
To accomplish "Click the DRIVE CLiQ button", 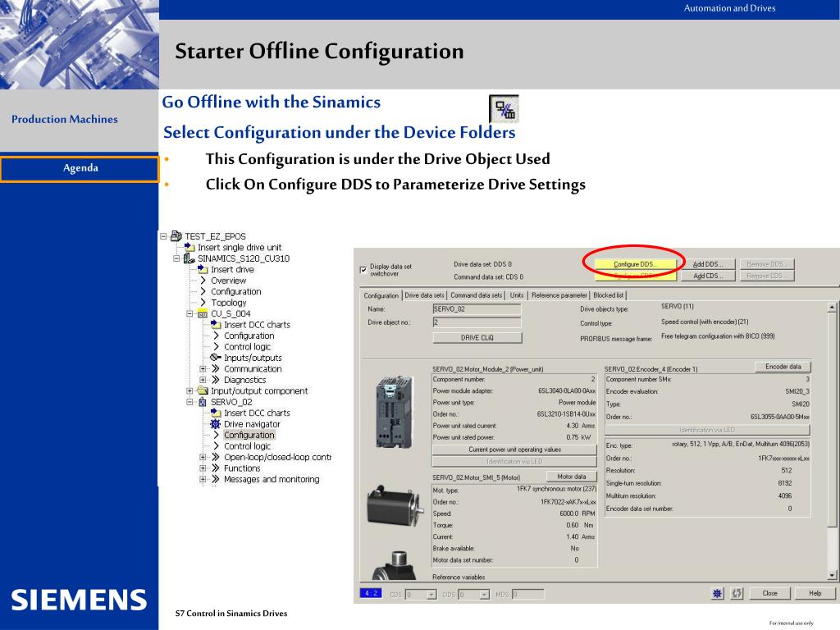I will tap(477, 337).
